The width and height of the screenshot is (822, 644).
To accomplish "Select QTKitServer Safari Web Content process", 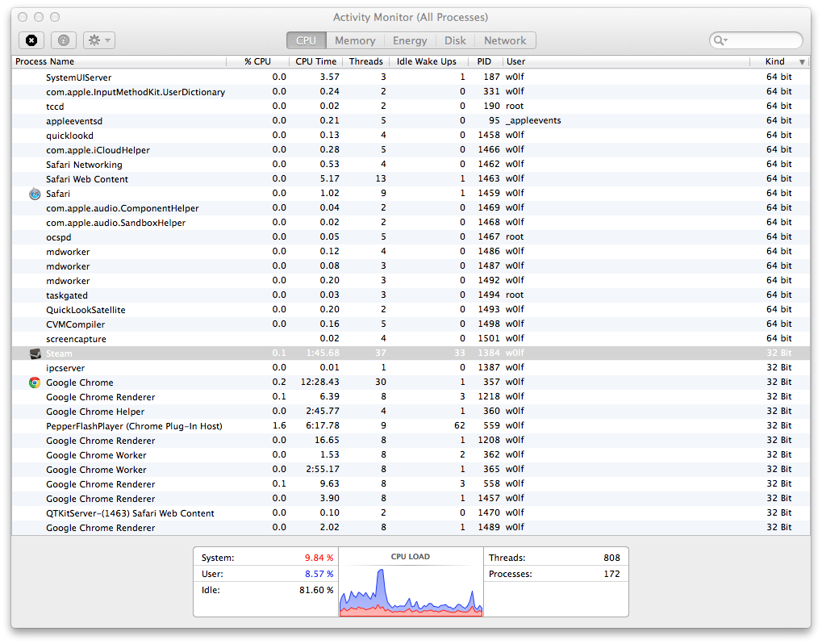I will click(411, 513).
